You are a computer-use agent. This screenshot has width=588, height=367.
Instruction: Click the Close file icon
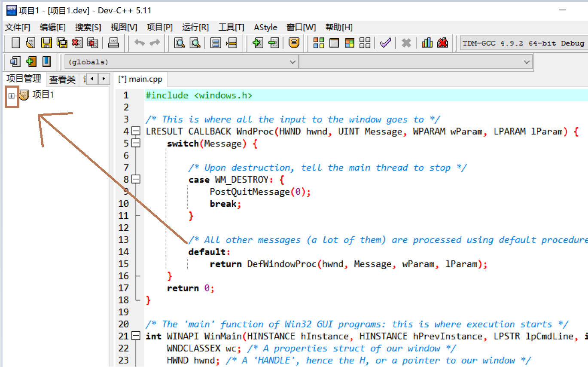pyautogui.click(x=77, y=43)
